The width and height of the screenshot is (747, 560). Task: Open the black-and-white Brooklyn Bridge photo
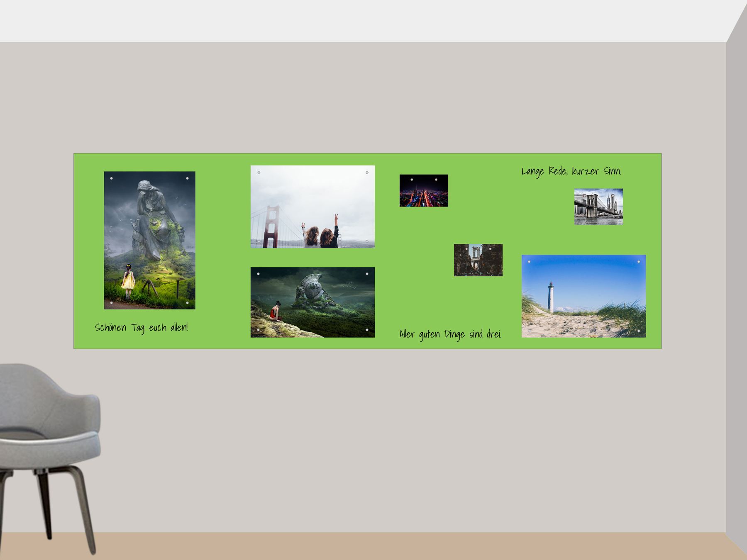(x=598, y=207)
